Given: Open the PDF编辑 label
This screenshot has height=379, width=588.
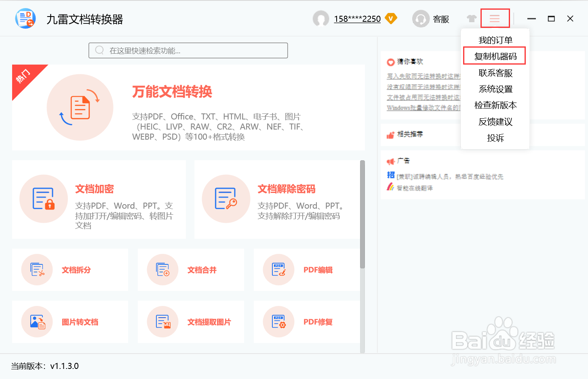Looking at the screenshot, I should click(x=318, y=270).
